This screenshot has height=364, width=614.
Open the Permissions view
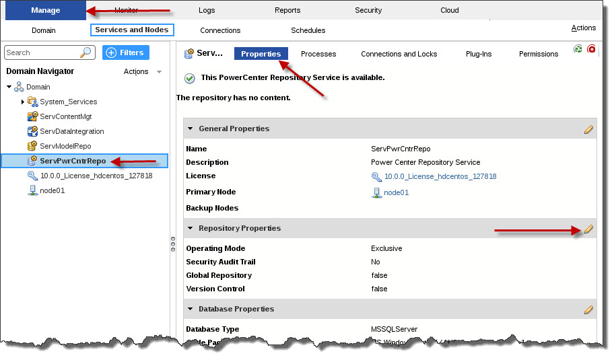[539, 54]
